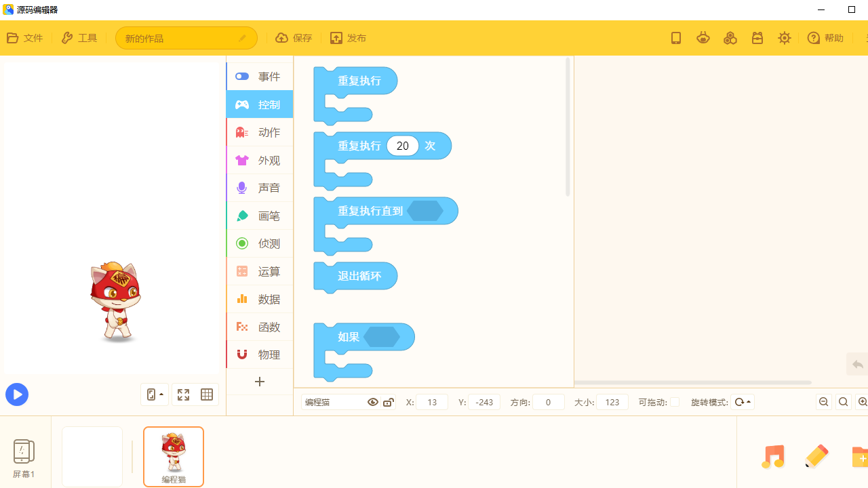Open the 工具 tools menu
Screen dimensions: 868x488
(x=79, y=38)
